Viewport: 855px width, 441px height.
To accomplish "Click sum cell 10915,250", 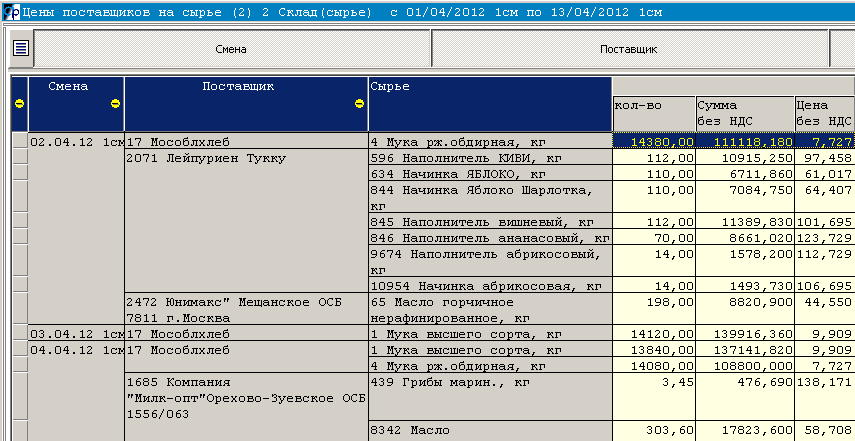I will coord(745,158).
